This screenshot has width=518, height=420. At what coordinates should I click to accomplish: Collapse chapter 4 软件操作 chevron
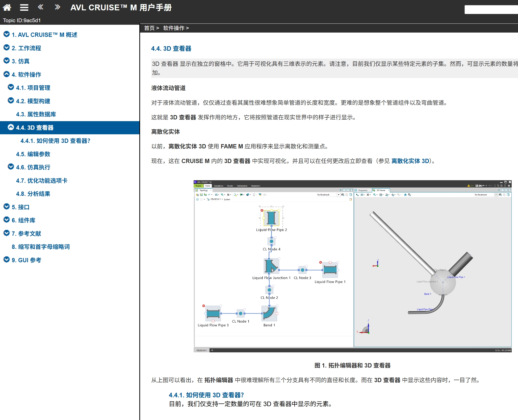tap(7, 74)
